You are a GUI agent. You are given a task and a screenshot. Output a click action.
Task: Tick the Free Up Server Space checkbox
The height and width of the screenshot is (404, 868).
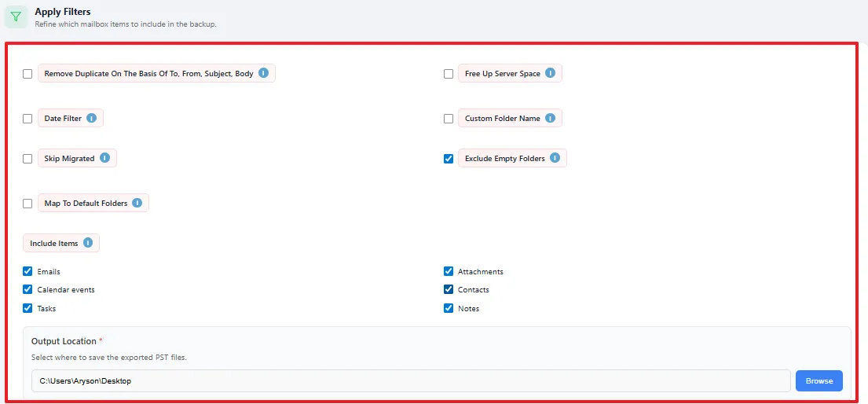click(x=449, y=74)
